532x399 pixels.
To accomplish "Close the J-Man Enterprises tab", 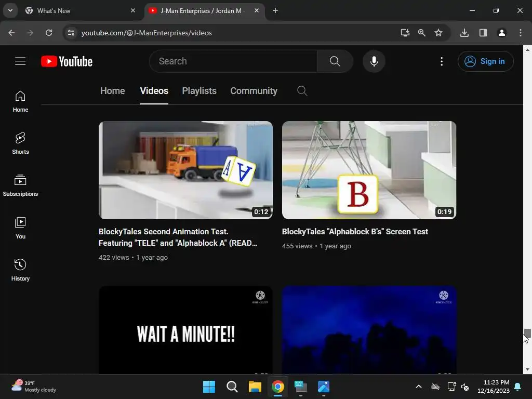I will 257,10.
